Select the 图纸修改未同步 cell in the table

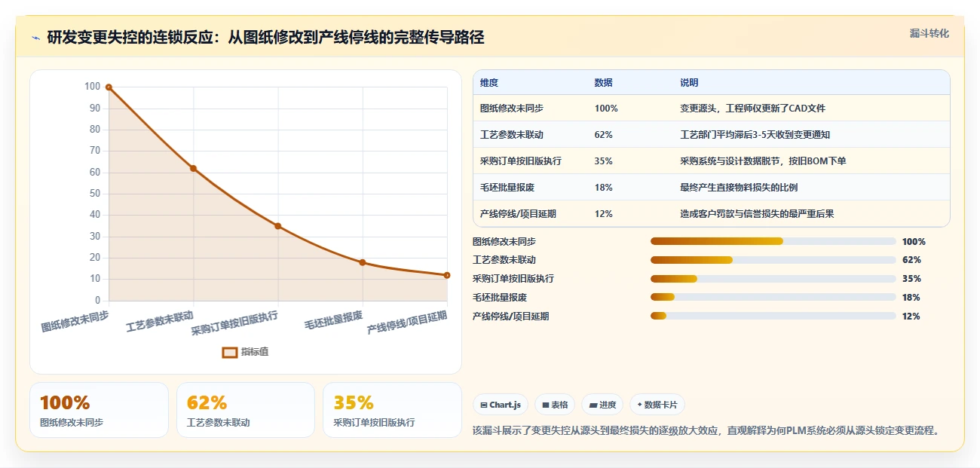[x=512, y=109]
